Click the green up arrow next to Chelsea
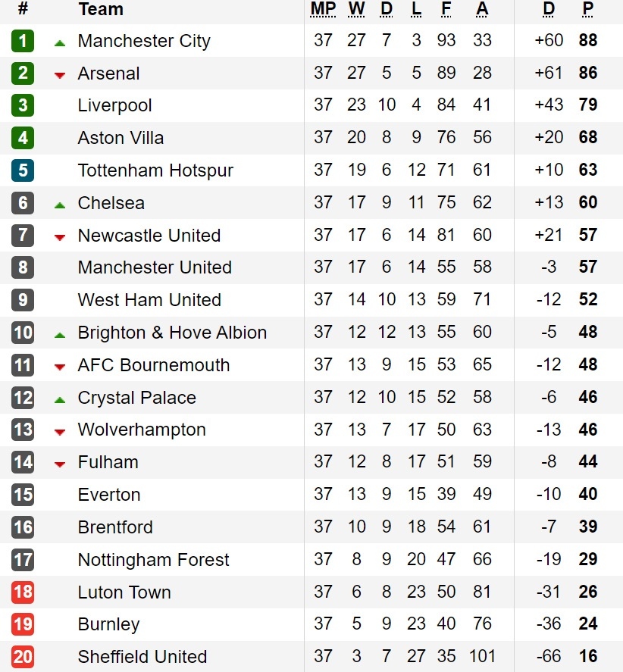Viewport: 623px width, 672px height. 60,205
